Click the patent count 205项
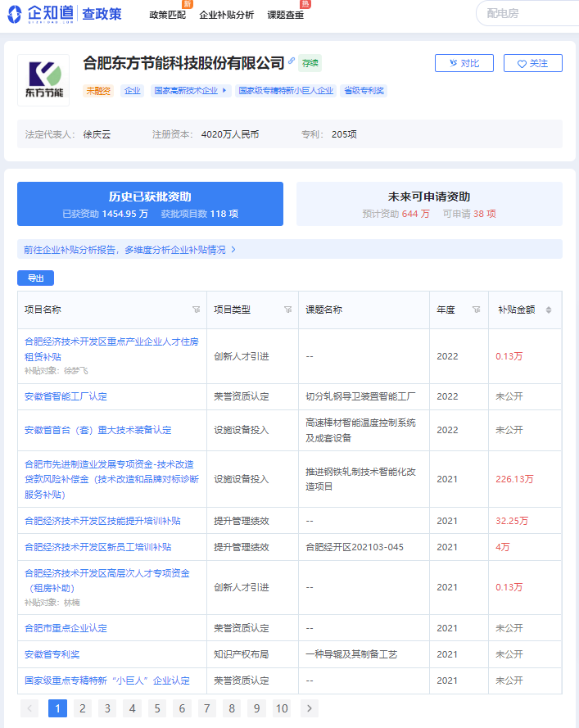 [344, 134]
